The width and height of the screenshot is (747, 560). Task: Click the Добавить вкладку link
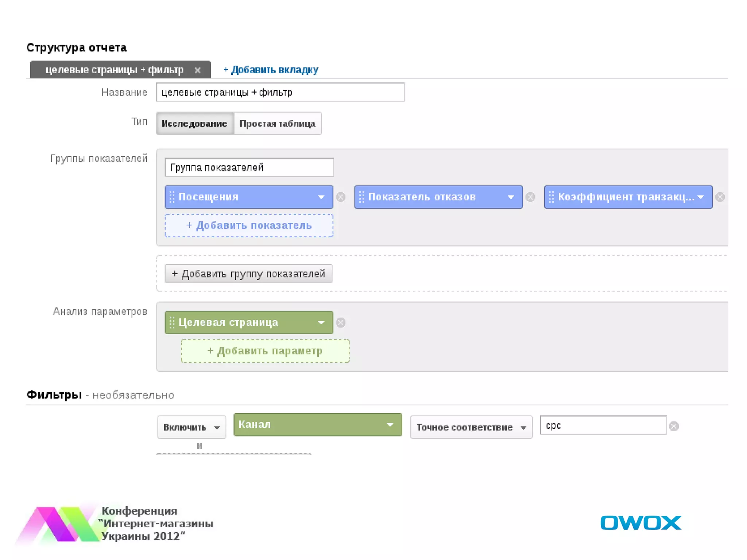[x=271, y=70]
